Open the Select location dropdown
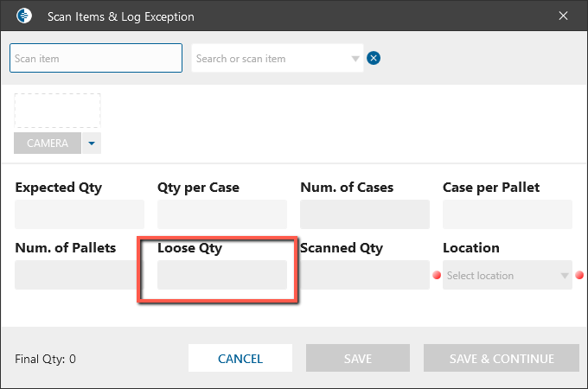Image resolution: width=588 pixels, height=389 pixels. [508, 276]
